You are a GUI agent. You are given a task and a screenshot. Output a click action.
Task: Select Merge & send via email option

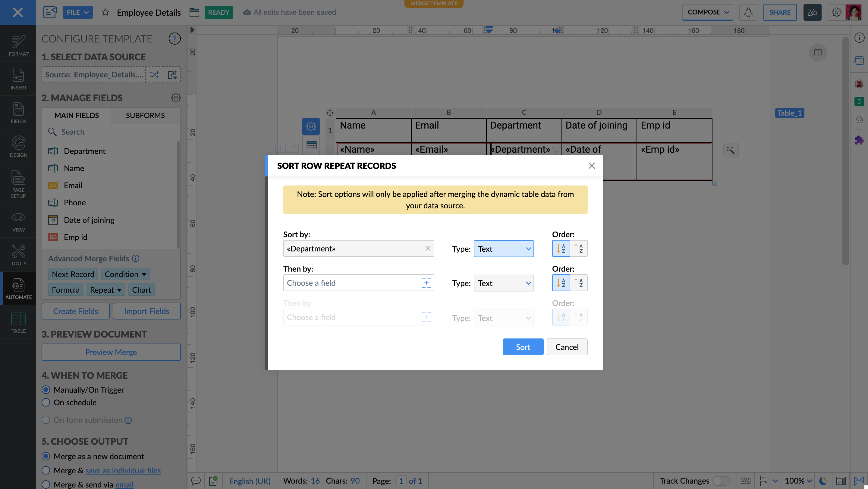(x=46, y=484)
